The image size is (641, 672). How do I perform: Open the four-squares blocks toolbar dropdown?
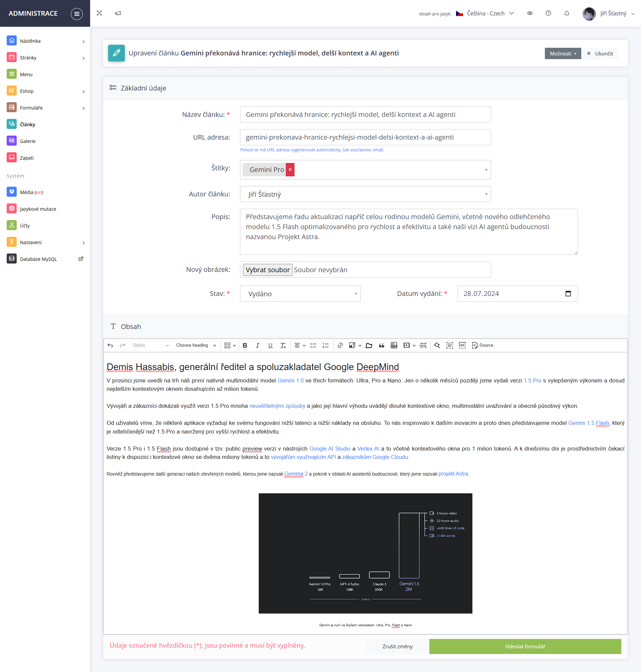coord(230,345)
